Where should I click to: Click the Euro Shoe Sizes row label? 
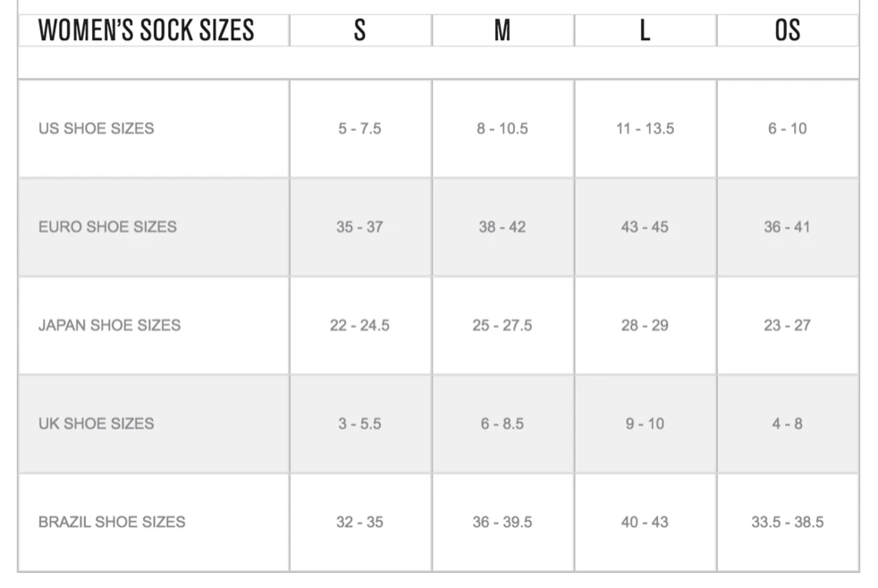[107, 227]
